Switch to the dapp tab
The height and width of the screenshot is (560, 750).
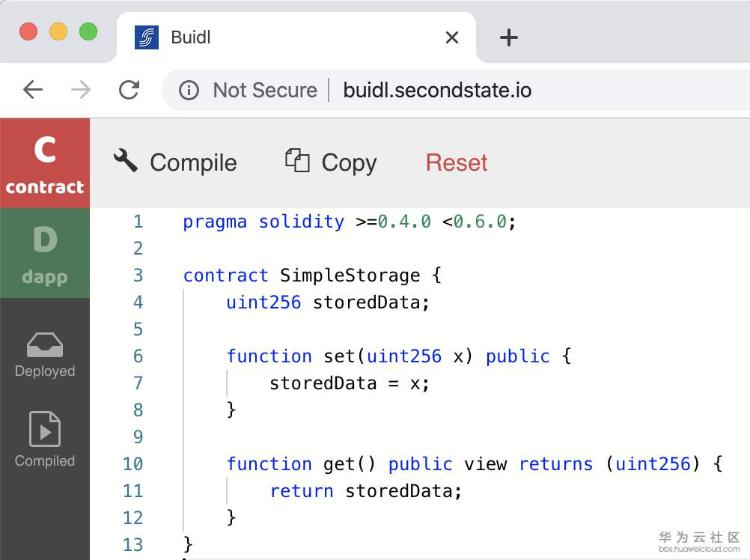(45, 253)
